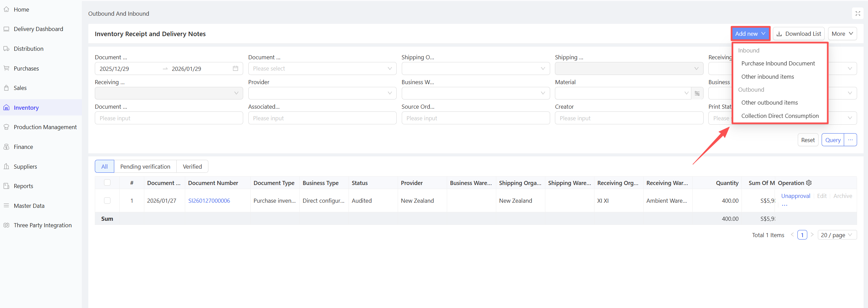Open the Operation column settings gear
The height and width of the screenshot is (308, 868).
click(x=809, y=183)
